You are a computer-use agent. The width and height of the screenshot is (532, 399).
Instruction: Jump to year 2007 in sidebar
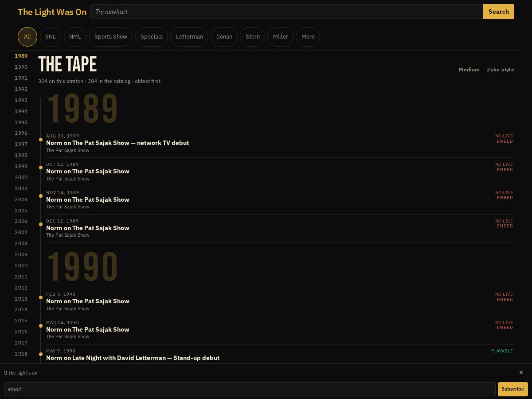(x=21, y=232)
